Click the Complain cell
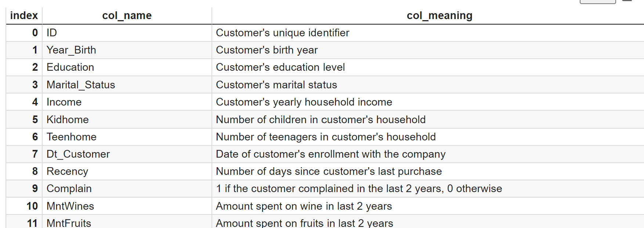 tap(69, 188)
